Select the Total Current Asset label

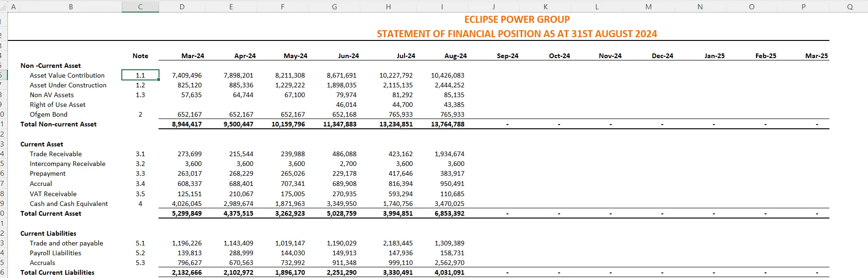pos(51,213)
